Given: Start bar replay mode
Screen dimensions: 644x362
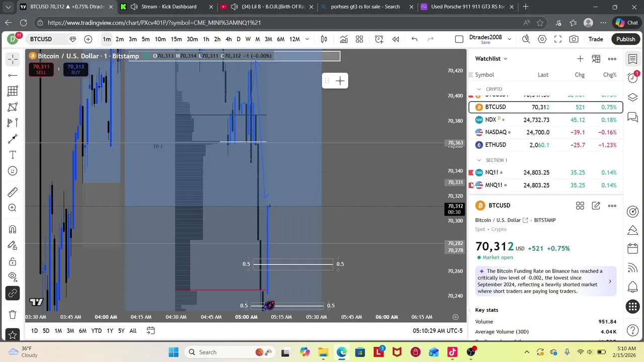Looking at the screenshot, I should (395, 39).
